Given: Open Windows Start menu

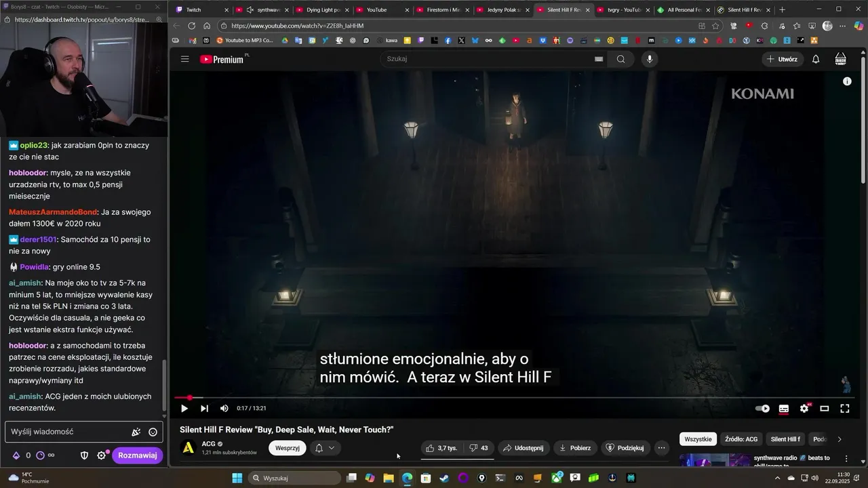Looking at the screenshot, I should pos(237,478).
